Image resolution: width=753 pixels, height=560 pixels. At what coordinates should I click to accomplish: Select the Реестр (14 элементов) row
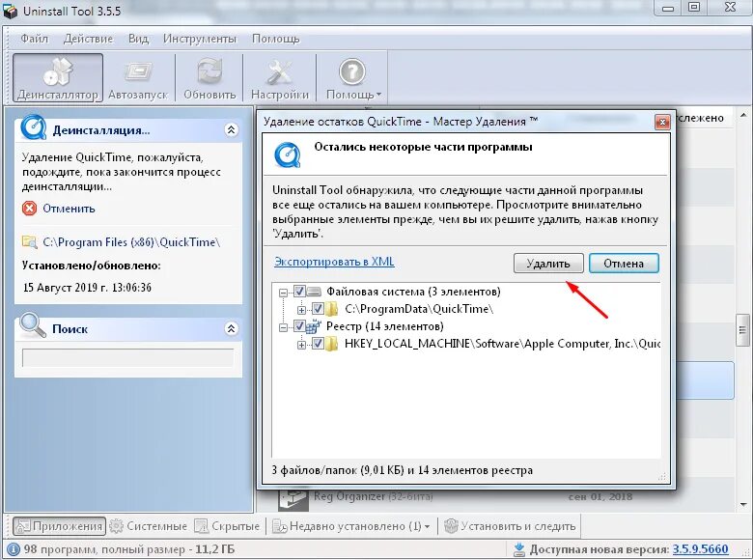[384, 326]
